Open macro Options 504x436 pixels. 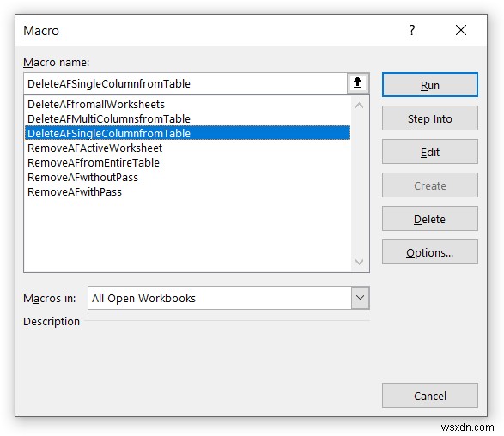430,251
